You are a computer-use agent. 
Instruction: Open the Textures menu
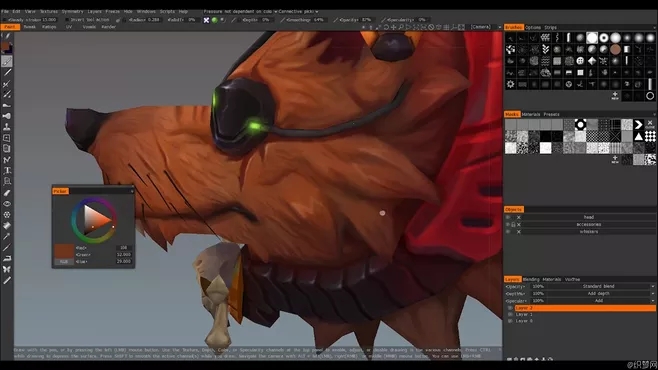click(x=49, y=11)
